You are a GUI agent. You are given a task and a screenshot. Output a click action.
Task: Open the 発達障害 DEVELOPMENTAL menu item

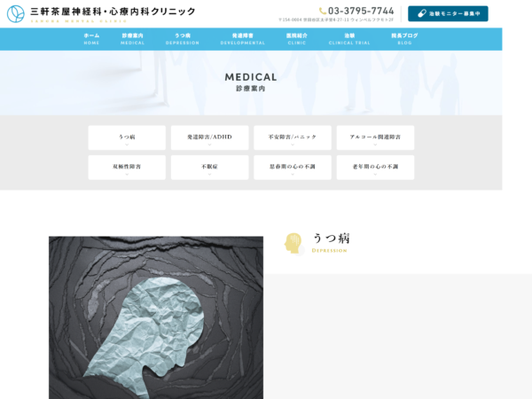click(243, 39)
